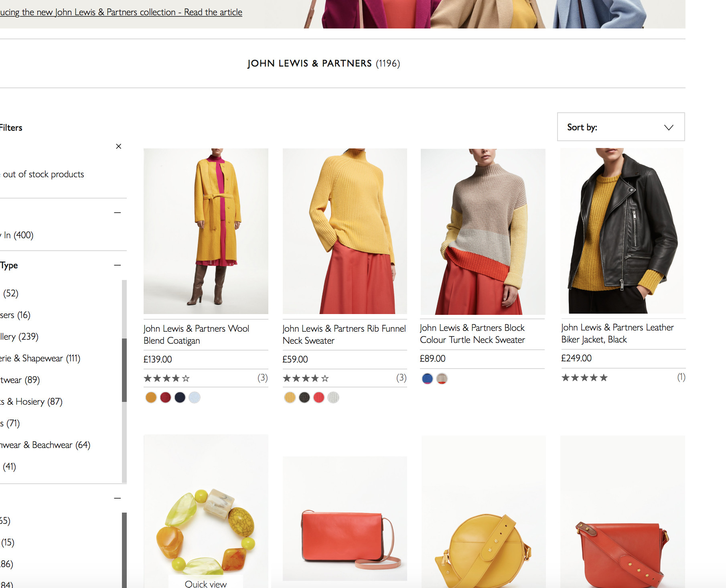
Task: View Wool Blend Coatigan product image
Action: coord(206,231)
